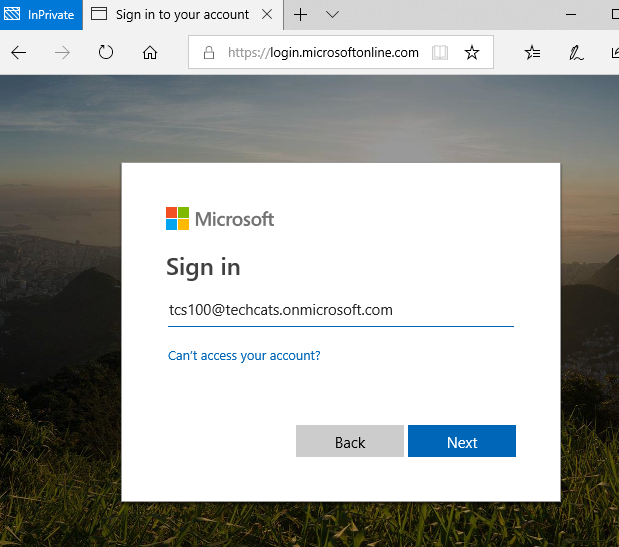Click the address bar URL login.microsoftonline.com

tap(323, 52)
